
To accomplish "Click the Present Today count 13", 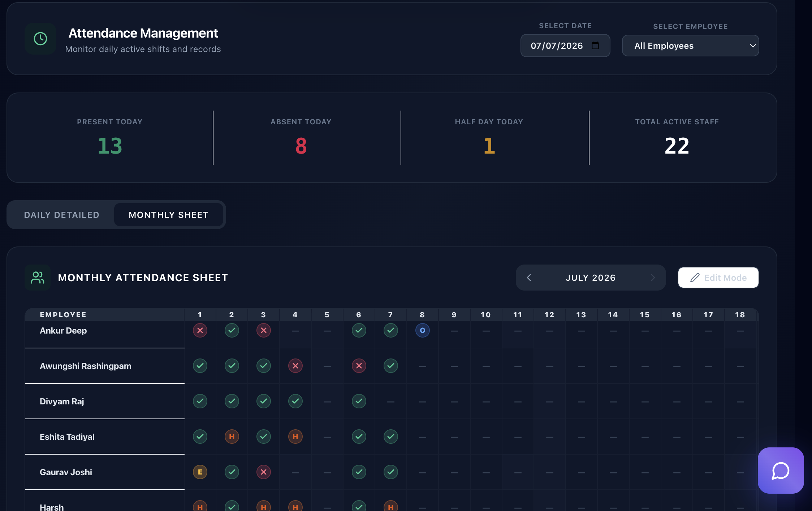I will pyautogui.click(x=110, y=146).
